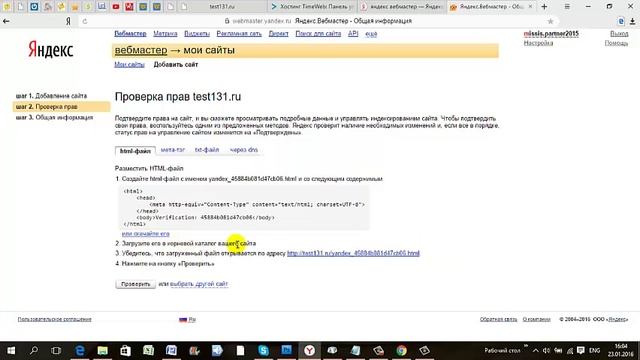
Task: Open the О компании footer link
Action: [x=536, y=319]
